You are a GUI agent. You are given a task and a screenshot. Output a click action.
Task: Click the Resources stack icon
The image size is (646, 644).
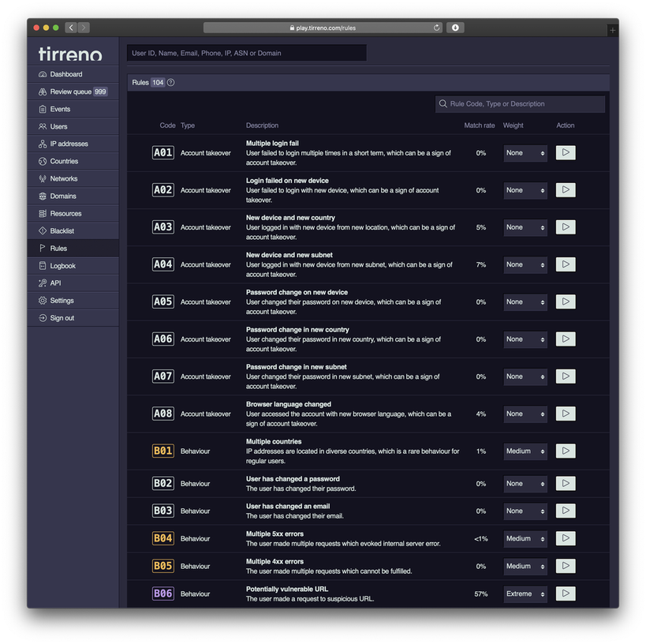tap(43, 214)
